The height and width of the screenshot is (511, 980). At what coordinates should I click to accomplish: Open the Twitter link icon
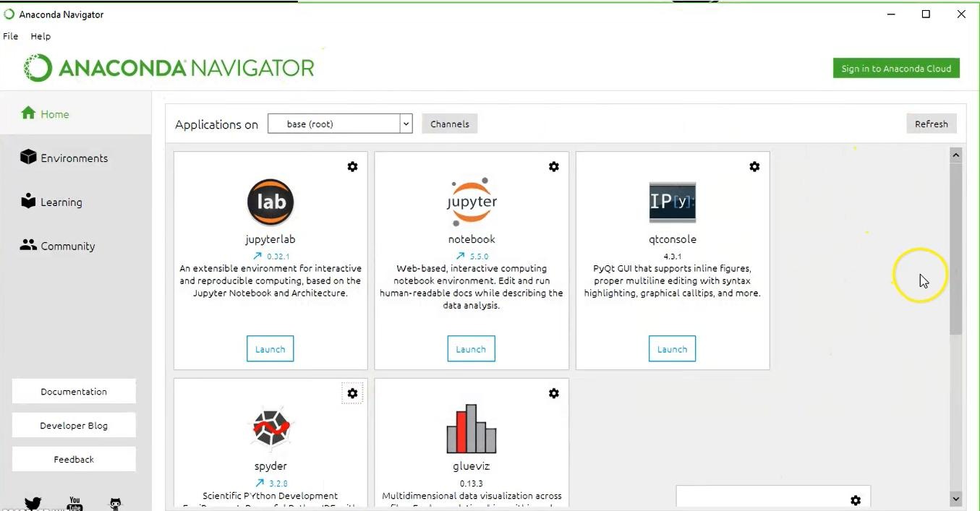pos(33,504)
